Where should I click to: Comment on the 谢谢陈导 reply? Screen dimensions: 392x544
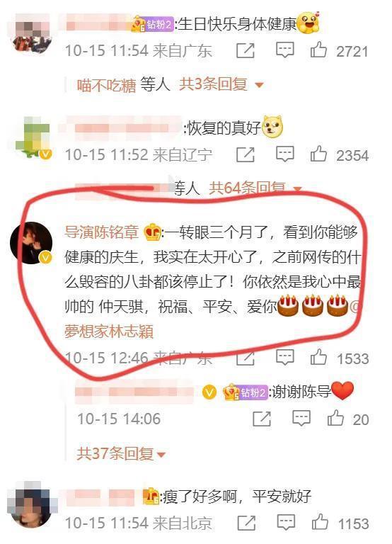[x=301, y=419]
